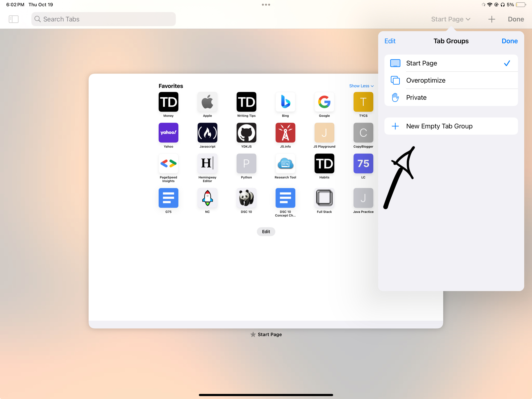This screenshot has width=532, height=399.
Task: Open the YDKJS GitHub favorite
Action: click(246, 133)
